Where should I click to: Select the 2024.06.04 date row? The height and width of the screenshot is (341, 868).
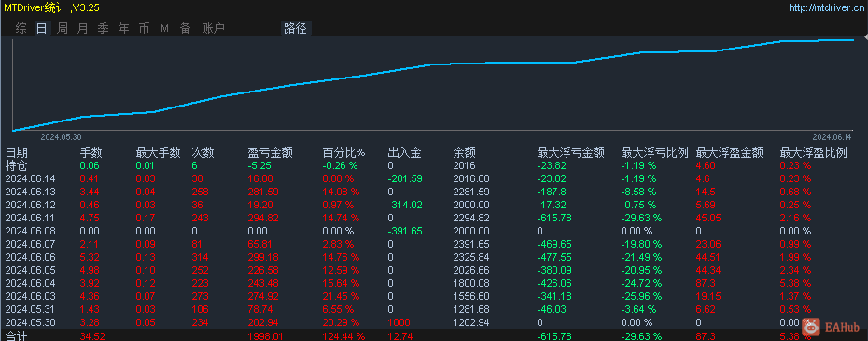point(30,283)
